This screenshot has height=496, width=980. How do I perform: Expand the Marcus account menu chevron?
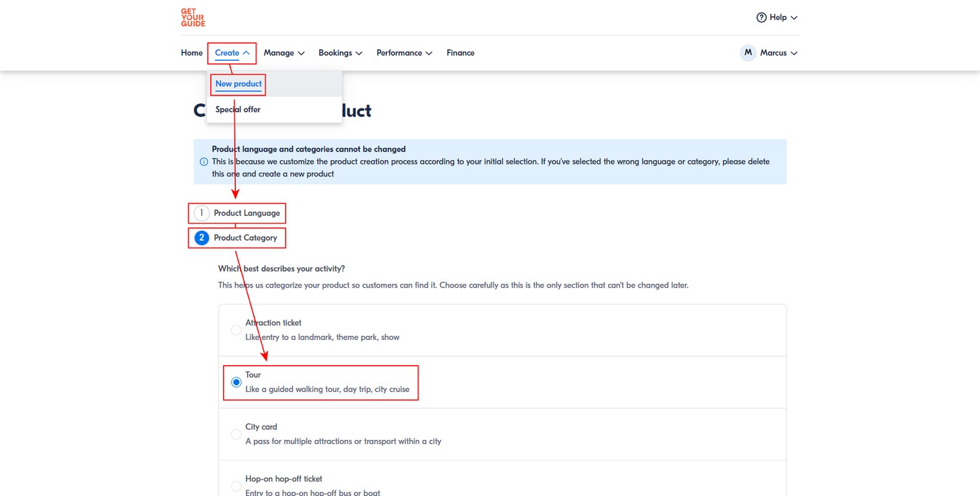pos(794,53)
